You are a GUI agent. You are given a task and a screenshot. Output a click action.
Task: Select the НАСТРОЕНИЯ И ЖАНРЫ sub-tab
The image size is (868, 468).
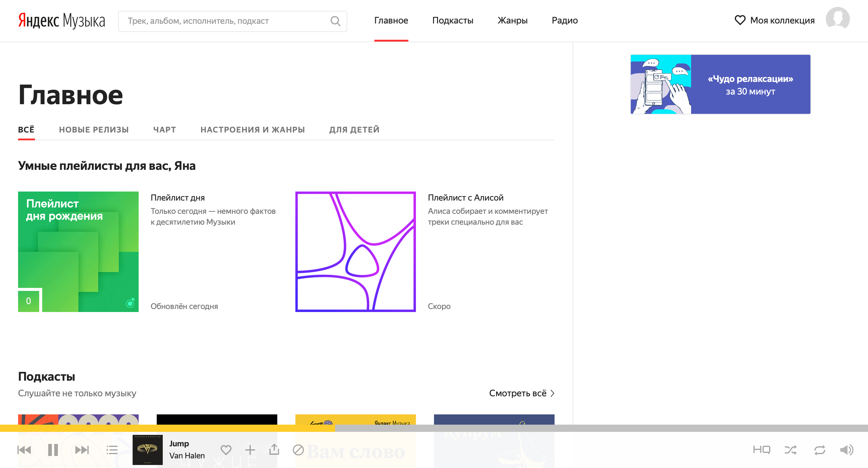tap(252, 129)
